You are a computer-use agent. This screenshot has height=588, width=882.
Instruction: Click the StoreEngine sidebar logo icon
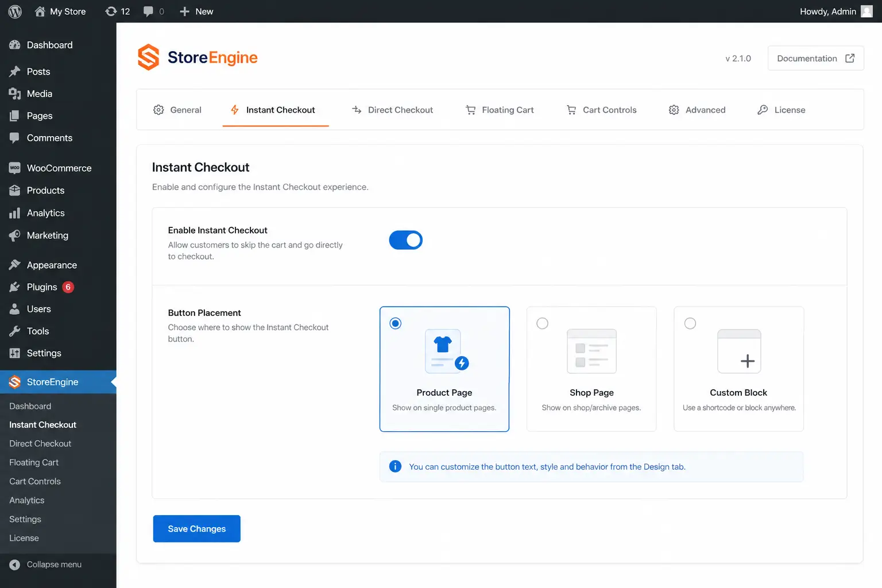[15, 382]
